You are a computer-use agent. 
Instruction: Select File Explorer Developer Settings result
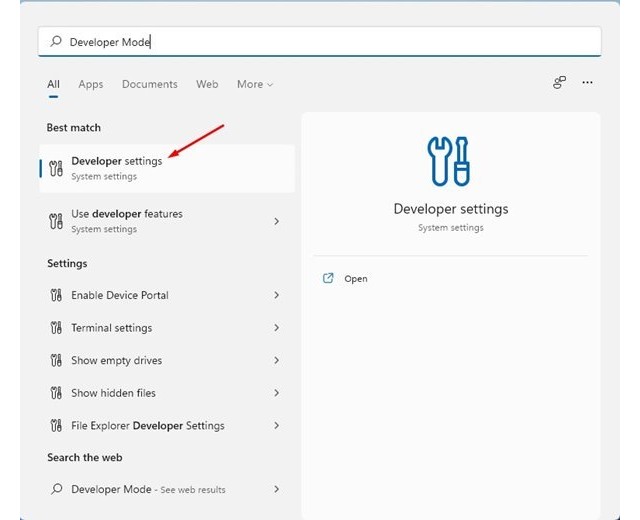click(167, 425)
